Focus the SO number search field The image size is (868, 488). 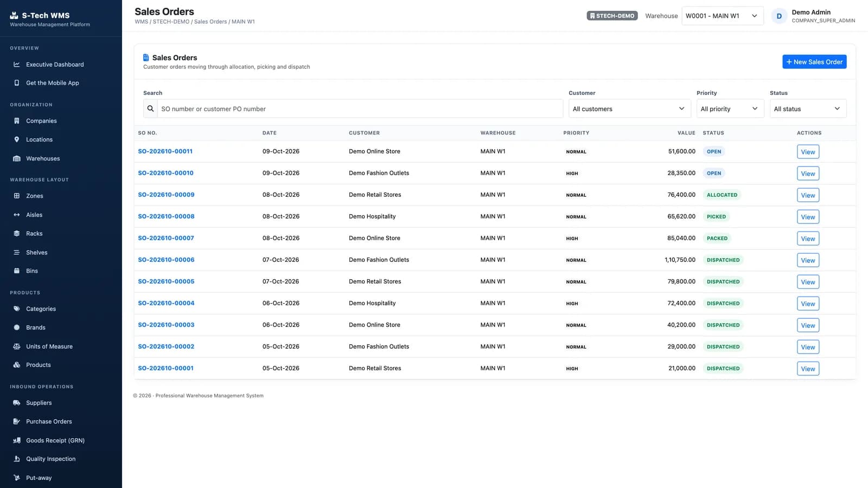[x=360, y=109]
